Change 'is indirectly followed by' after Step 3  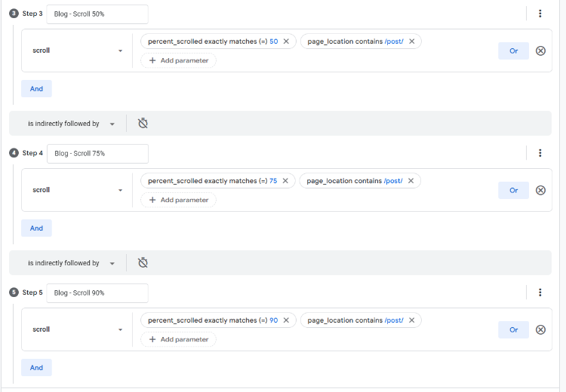pyautogui.click(x=71, y=124)
